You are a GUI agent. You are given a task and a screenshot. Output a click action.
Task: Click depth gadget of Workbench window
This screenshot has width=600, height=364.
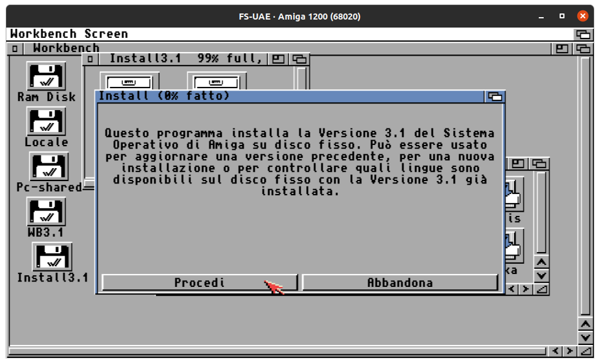tap(583, 48)
